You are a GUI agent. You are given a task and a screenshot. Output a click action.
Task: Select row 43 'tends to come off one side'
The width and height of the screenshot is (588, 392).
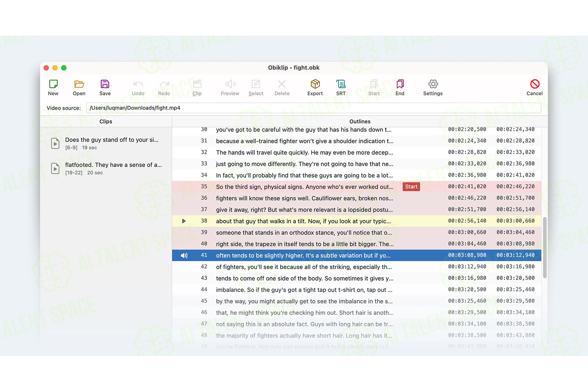pos(357,278)
